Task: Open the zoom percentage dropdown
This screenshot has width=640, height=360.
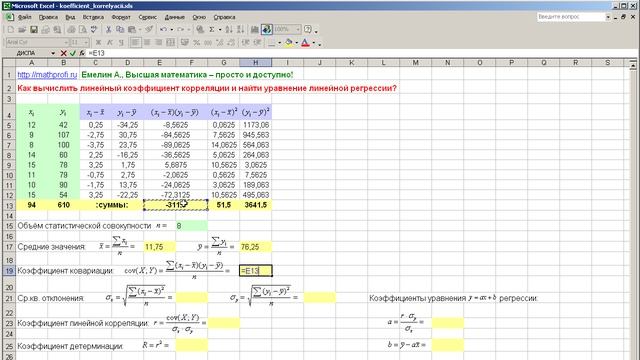Action: (x=298, y=29)
